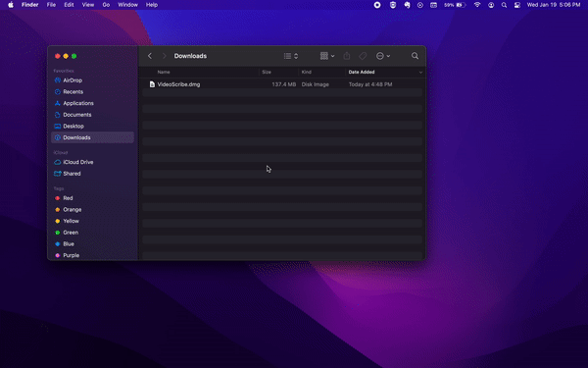Click the Evernote elephant menu bar icon

(x=407, y=5)
